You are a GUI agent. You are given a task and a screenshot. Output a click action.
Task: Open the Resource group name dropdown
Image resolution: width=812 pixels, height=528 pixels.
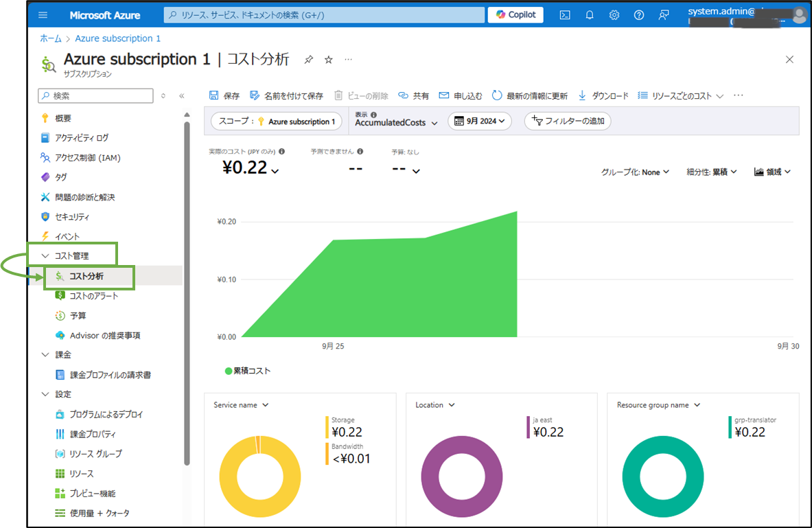pos(658,405)
